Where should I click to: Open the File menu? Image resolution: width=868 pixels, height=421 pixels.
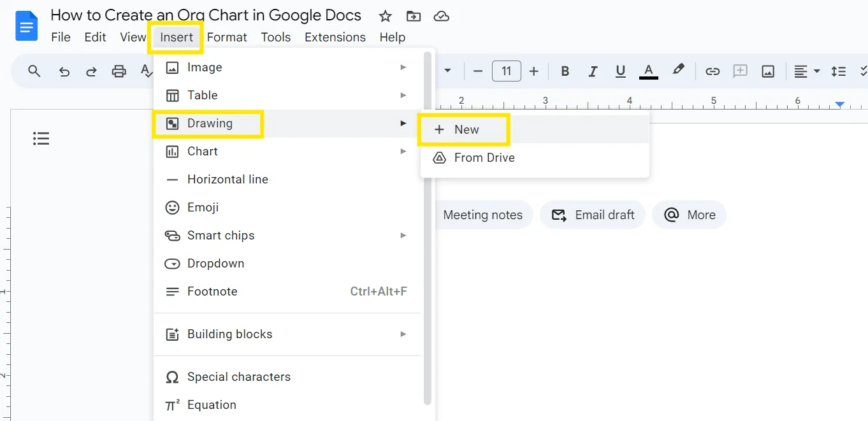coord(61,38)
